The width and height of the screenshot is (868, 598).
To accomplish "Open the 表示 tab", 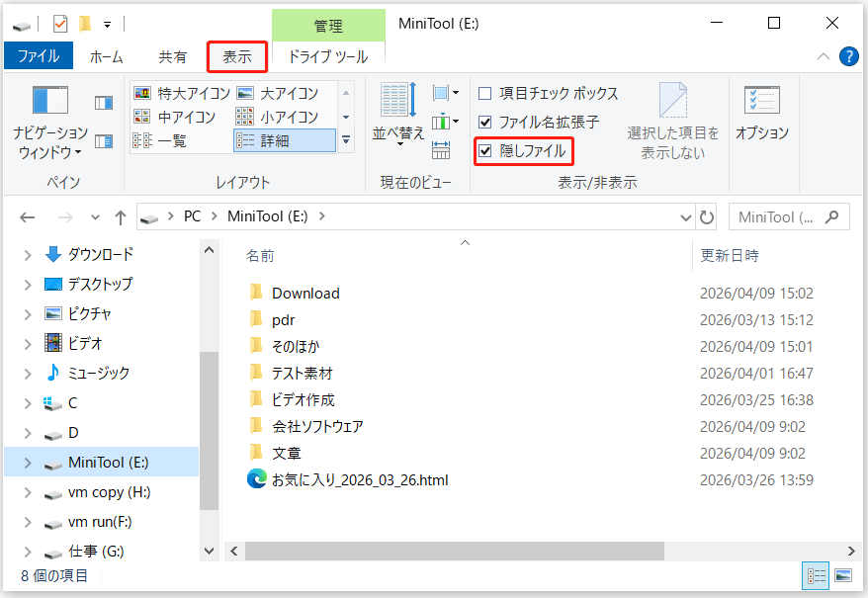I will (x=237, y=56).
